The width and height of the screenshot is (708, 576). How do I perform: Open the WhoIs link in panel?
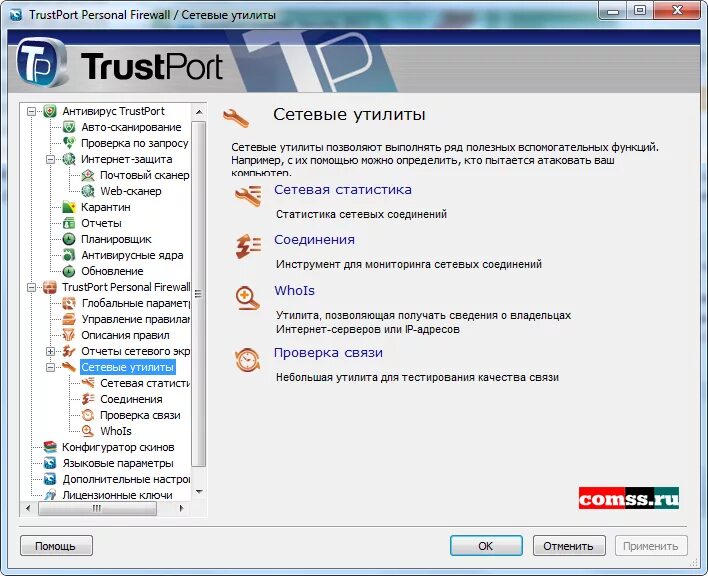pyautogui.click(x=294, y=291)
